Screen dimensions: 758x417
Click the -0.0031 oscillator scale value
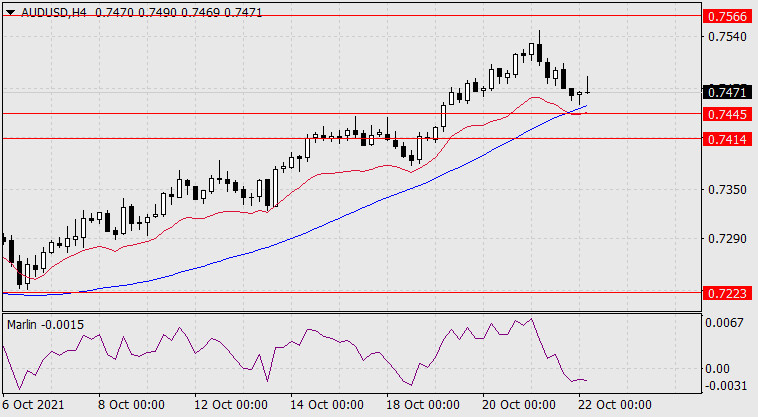point(724,386)
